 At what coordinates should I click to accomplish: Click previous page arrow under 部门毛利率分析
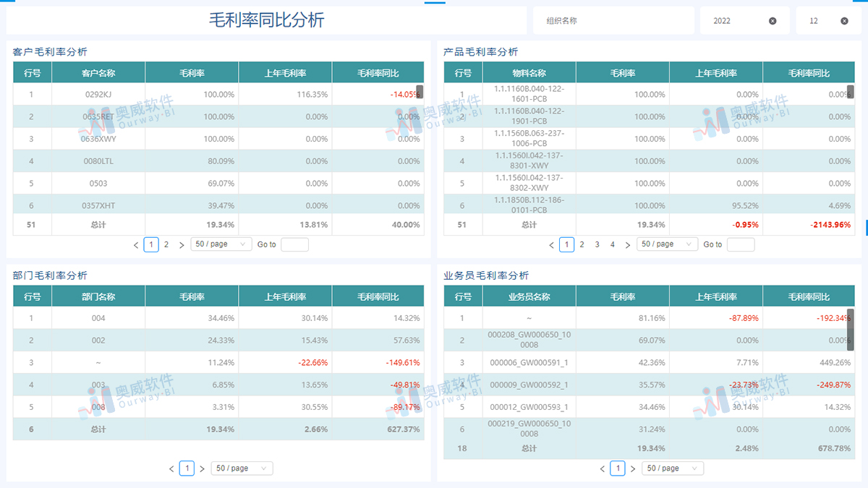click(171, 468)
